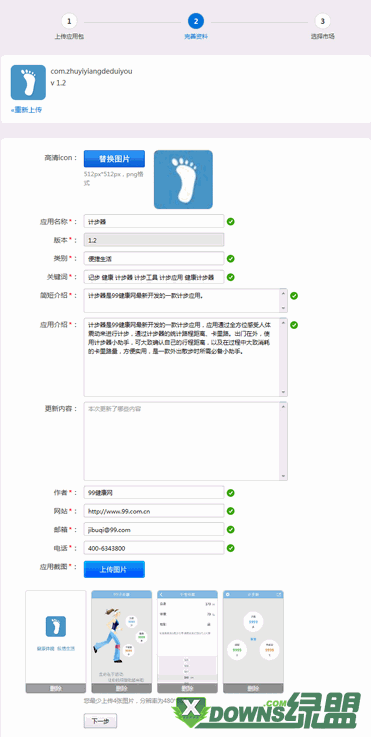Click step 1 upload package circle
Screen dimensions: 371x737
coord(69,21)
